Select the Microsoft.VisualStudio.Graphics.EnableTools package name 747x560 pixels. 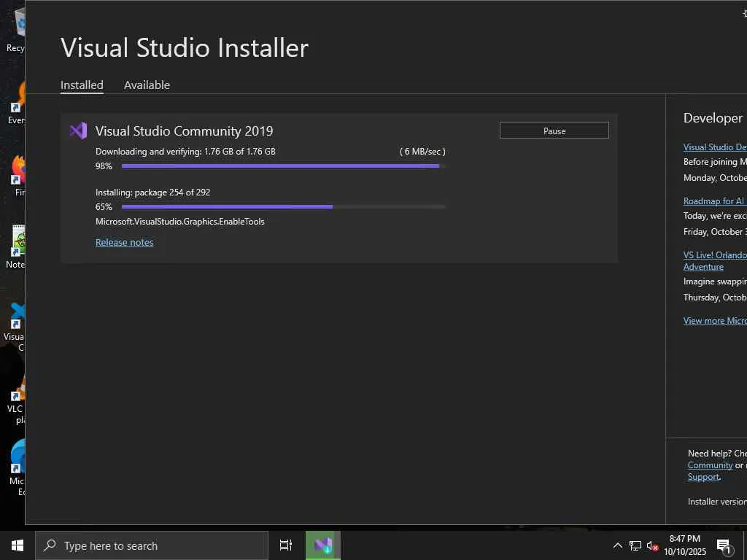point(179,222)
